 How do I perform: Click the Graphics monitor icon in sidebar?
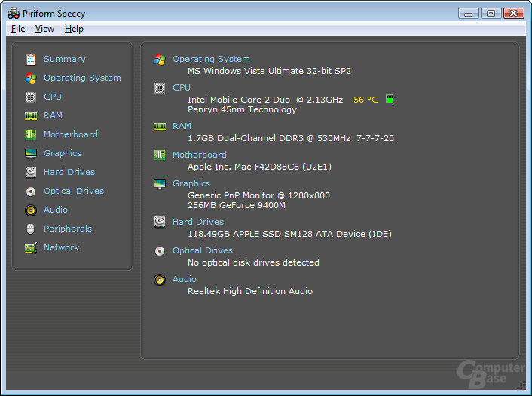tap(31, 154)
